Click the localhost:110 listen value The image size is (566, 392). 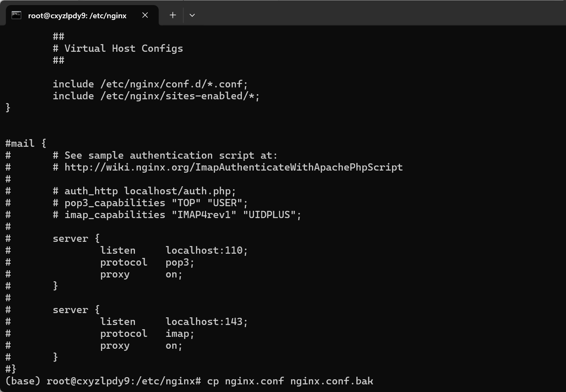click(x=207, y=250)
